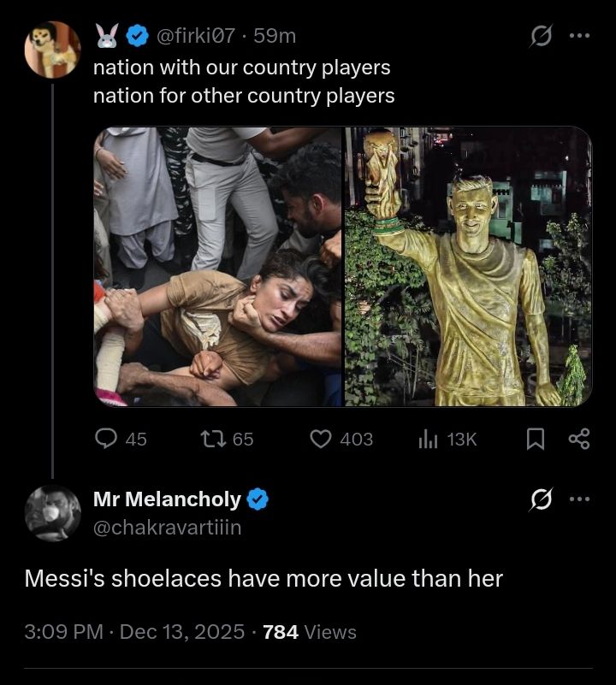Screen dimensions: 616x685
Task: Click the 3:09 PM Dec 13, 2025 timestamp
Action: (x=134, y=632)
